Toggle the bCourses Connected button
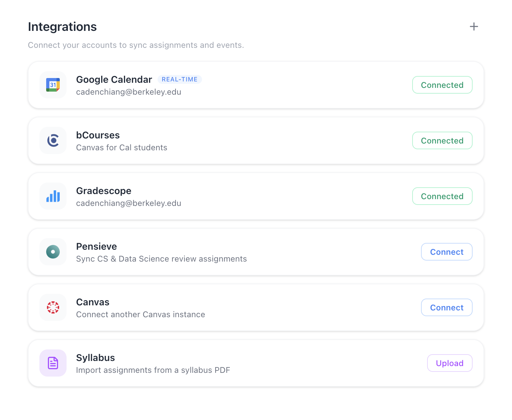 pyautogui.click(x=442, y=140)
